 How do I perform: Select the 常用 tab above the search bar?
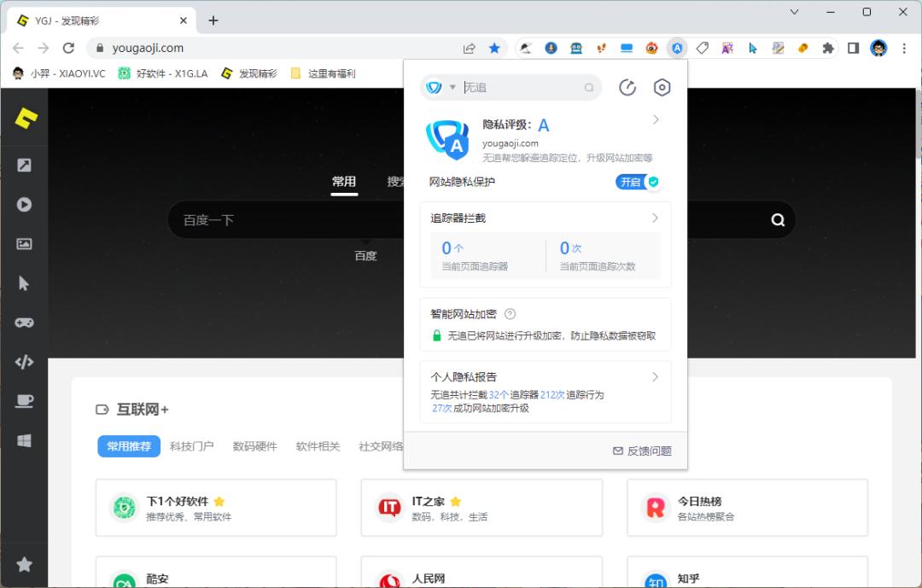tap(344, 182)
